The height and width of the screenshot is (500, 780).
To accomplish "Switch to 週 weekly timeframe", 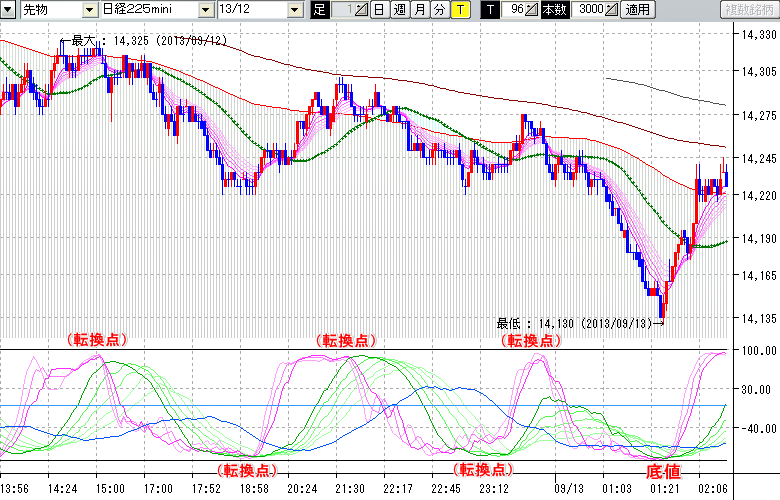I will point(399,10).
